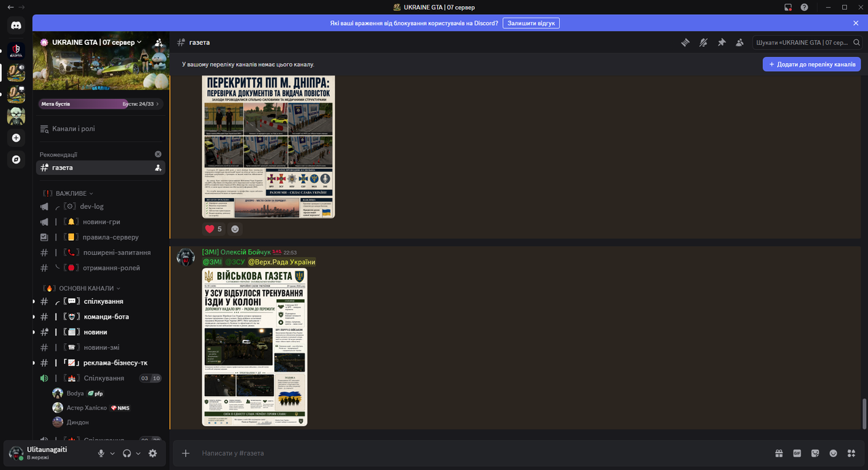Open the sticker picker
The height and width of the screenshot is (470, 868).
click(x=815, y=453)
